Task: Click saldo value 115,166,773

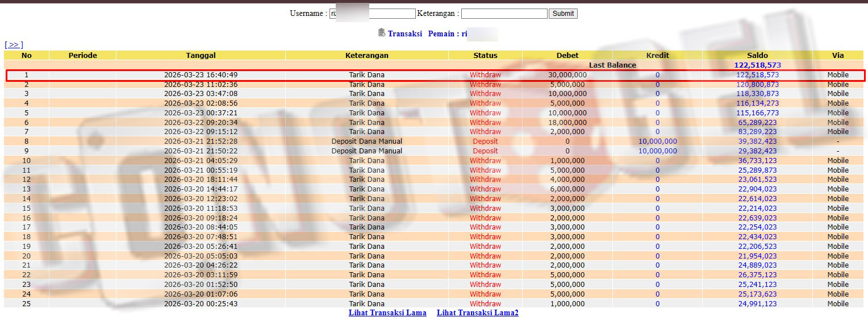Action: (757, 113)
